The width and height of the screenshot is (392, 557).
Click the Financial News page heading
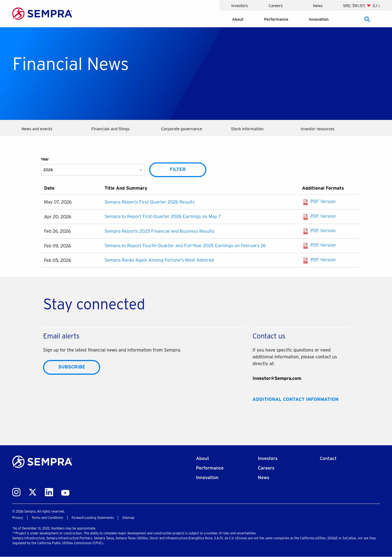tap(71, 64)
